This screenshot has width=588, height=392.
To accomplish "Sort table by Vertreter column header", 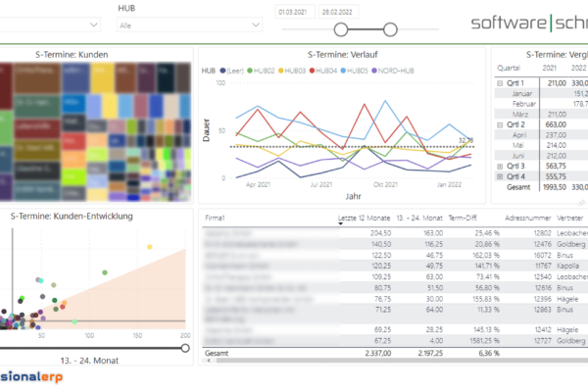I will (x=570, y=218).
